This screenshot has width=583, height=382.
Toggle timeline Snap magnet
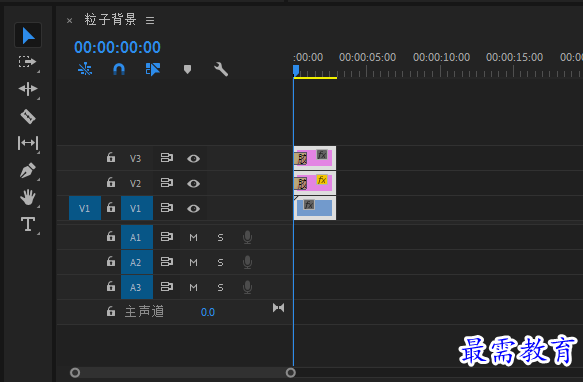click(119, 69)
